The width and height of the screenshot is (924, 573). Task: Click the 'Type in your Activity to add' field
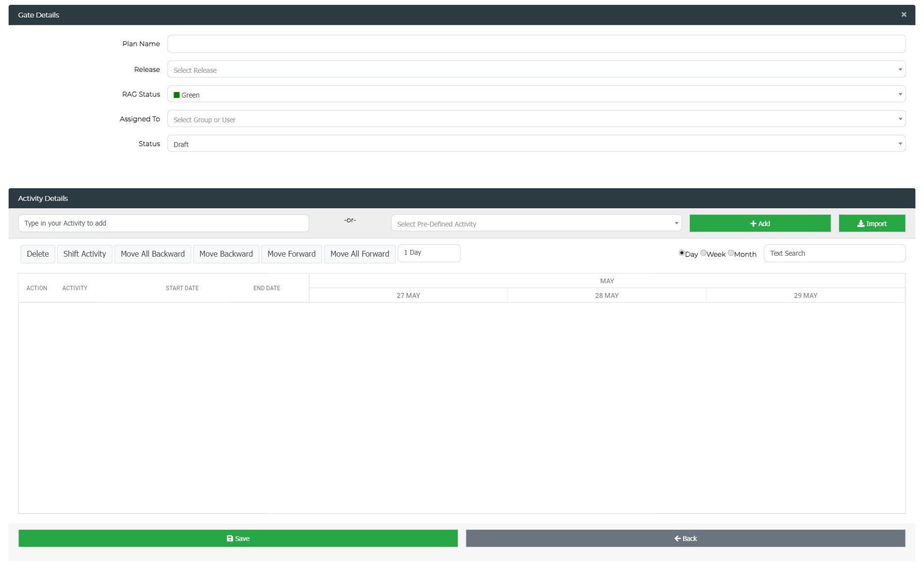pyautogui.click(x=163, y=223)
